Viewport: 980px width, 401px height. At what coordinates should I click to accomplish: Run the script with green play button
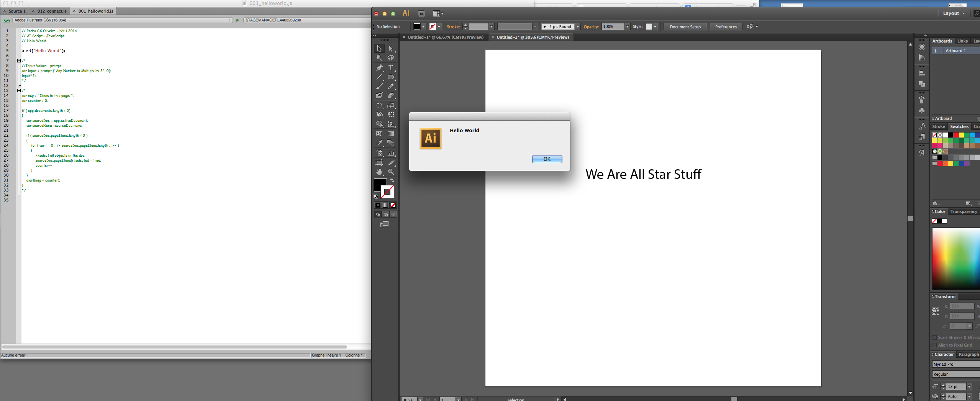pyautogui.click(x=238, y=20)
